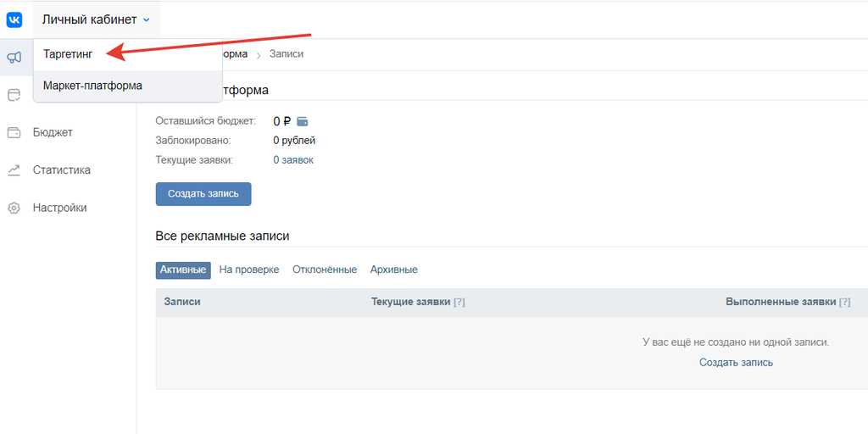Click the help mark beside Текущие заявки
868x434 pixels.
pyautogui.click(x=459, y=302)
